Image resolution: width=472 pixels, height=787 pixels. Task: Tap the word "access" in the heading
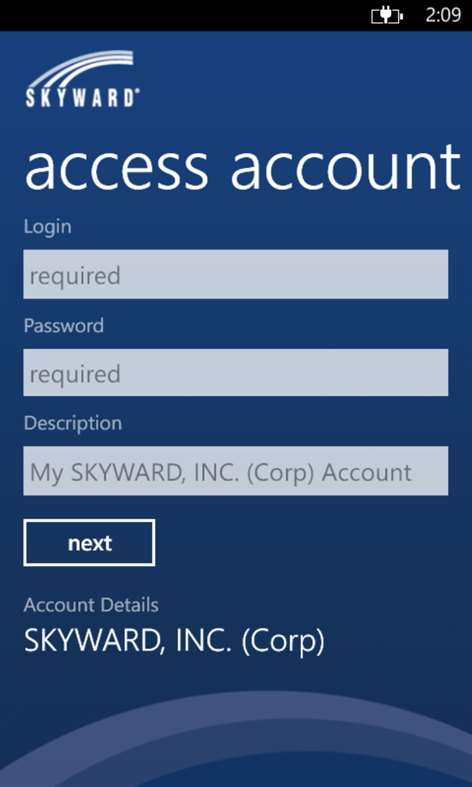(x=116, y=166)
